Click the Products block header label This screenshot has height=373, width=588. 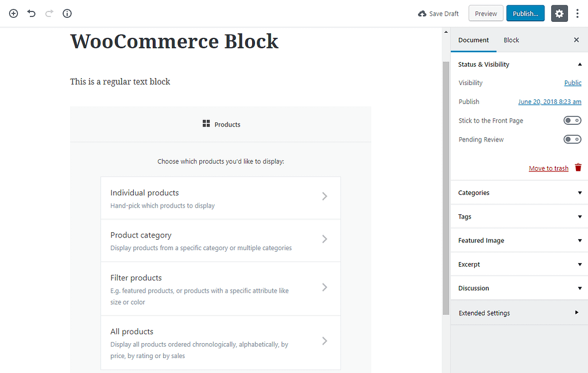click(x=227, y=124)
